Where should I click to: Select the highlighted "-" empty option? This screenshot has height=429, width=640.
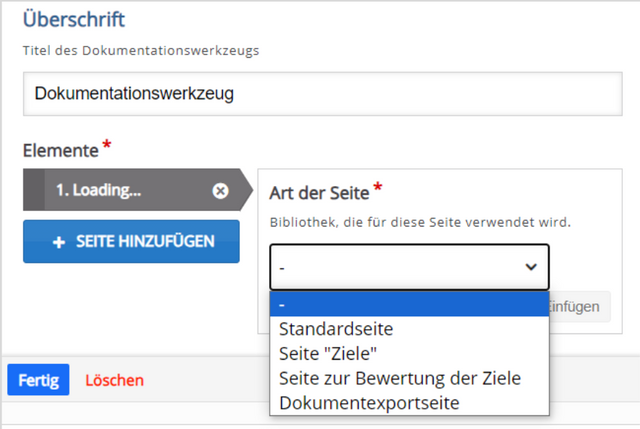(409, 305)
